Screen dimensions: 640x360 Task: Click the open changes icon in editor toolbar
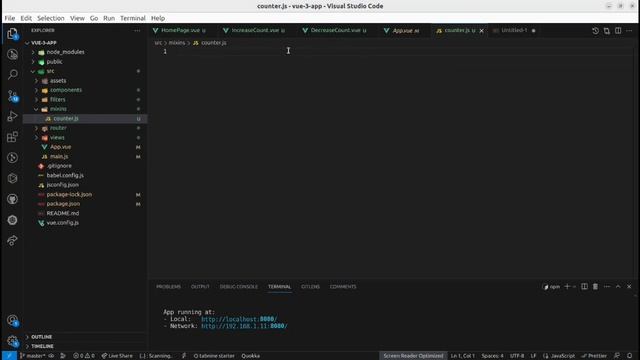pyautogui.click(x=607, y=31)
